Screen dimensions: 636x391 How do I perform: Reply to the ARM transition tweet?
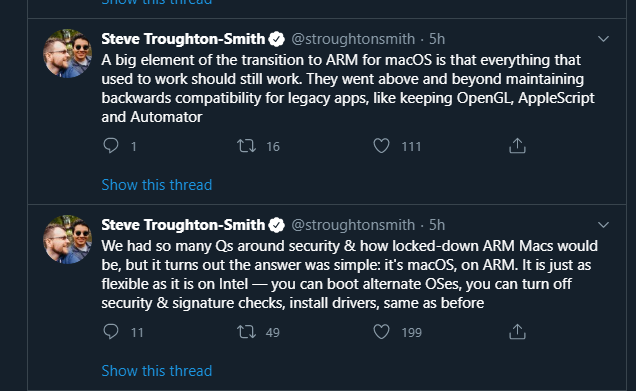click(111, 146)
